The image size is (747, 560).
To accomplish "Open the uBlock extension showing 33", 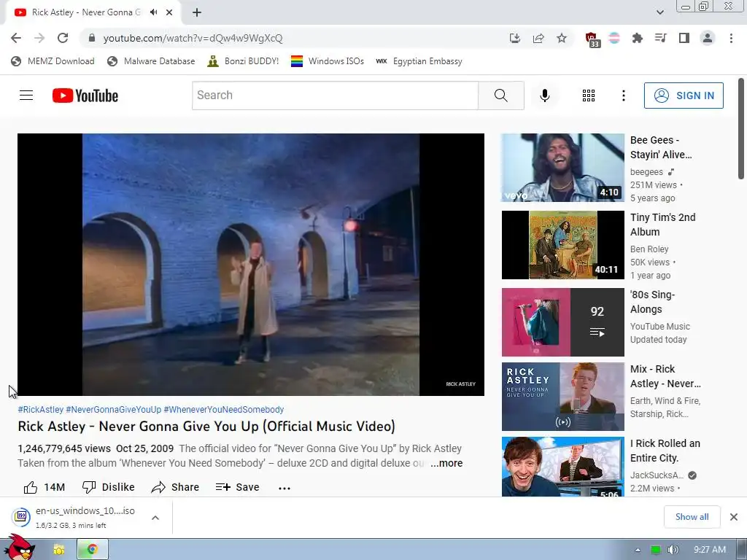I will point(592,39).
